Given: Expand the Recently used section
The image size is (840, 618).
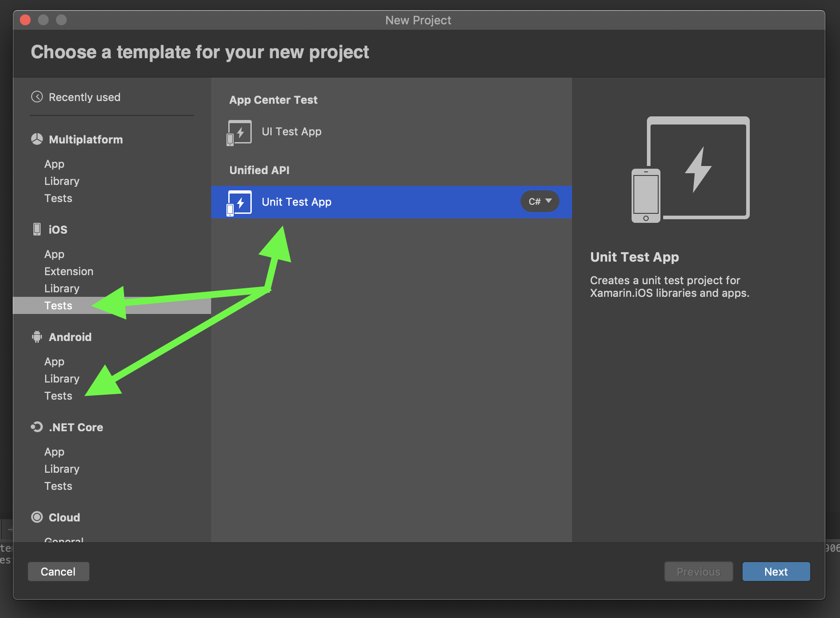Looking at the screenshot, I should (84, 97).
